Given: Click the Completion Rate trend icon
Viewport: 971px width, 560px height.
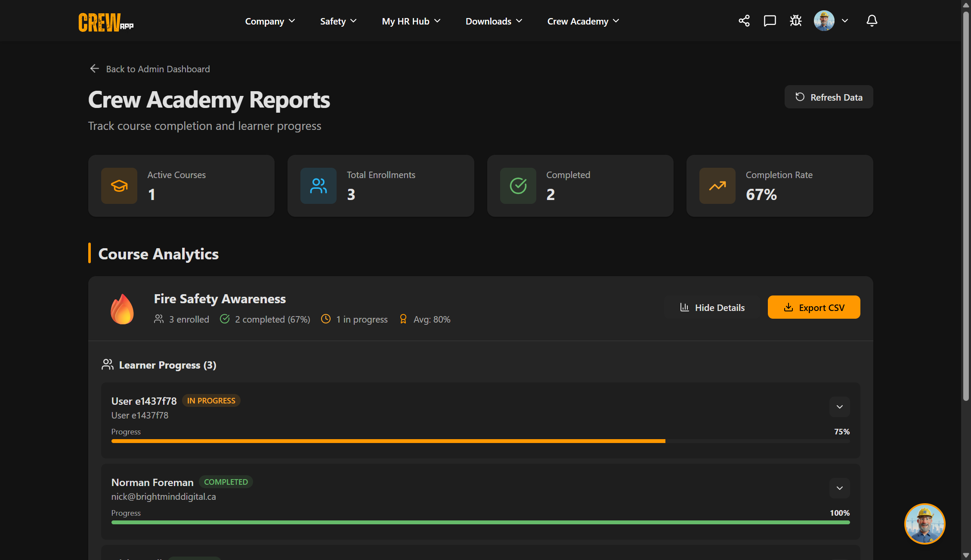Looking at the screenshot, I should click(717, 186).
